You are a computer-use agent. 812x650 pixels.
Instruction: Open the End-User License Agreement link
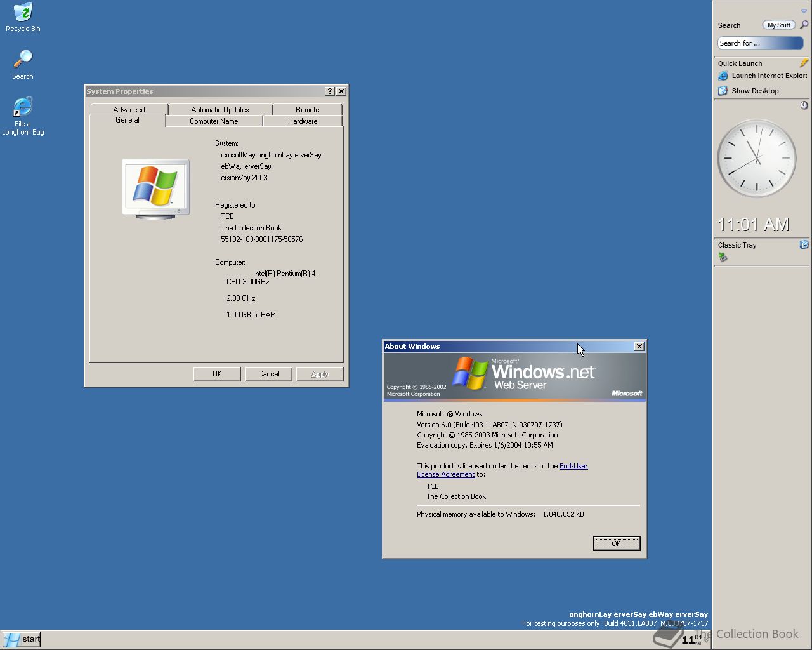tap(502, 470)
